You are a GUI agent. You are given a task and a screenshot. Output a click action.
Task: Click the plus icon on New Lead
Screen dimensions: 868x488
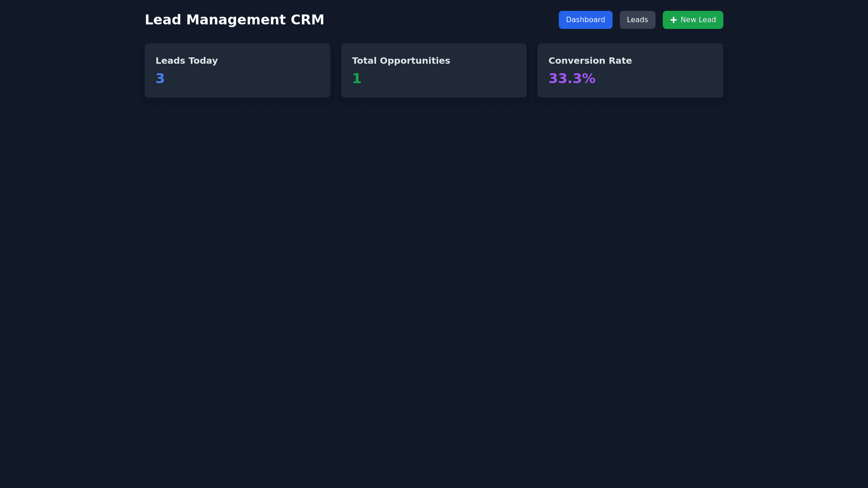tap(673, 20)
